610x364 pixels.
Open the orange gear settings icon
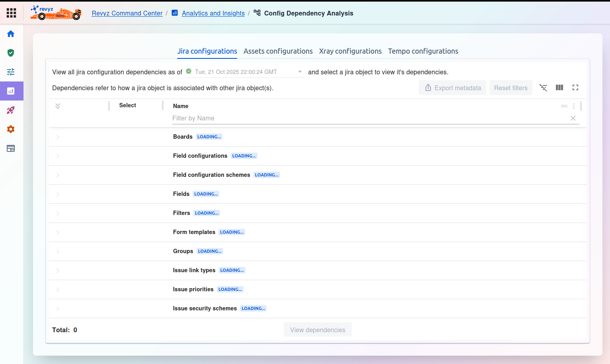11,129
